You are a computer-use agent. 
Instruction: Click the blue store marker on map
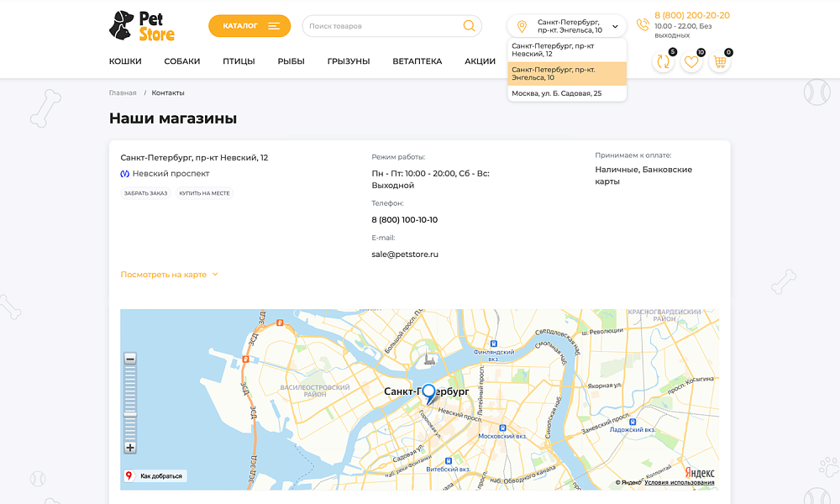point(428,393)
